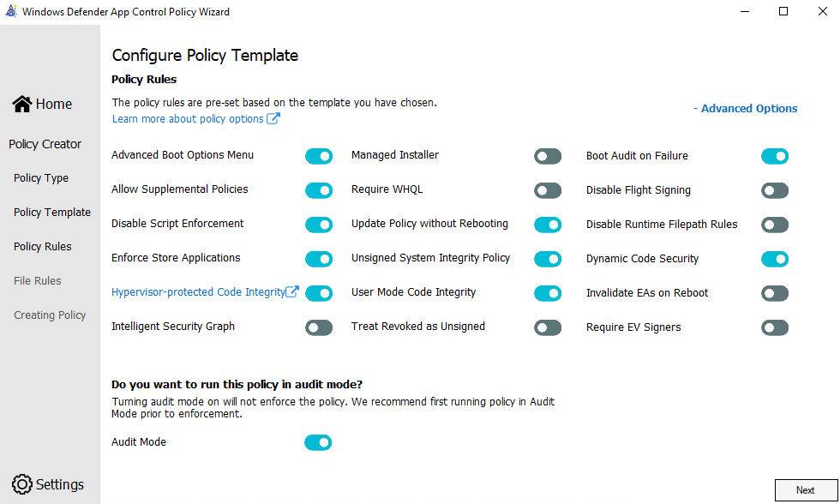
Task: Turn off Dynamic Code Security
Action: pyautogui.click(x=775, y=259)
